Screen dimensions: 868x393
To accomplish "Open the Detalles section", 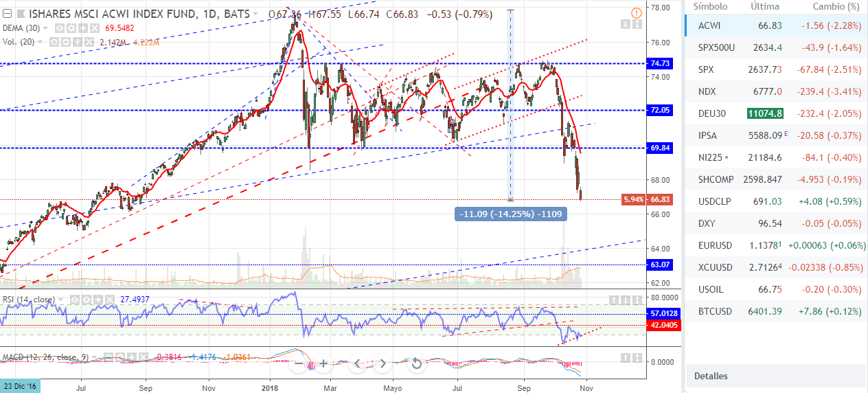I will (x=776, y=376).
